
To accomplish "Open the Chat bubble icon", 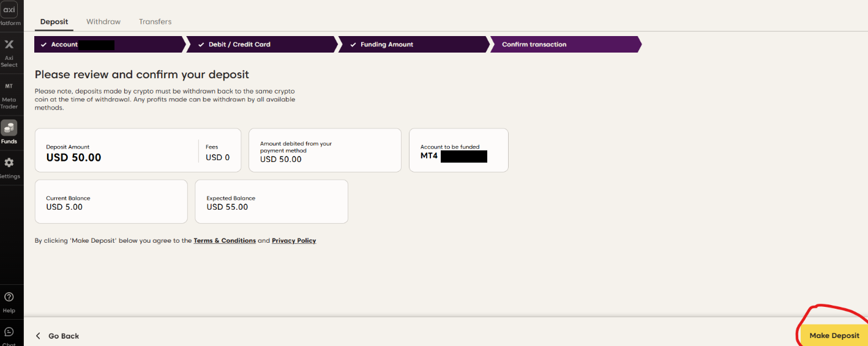I will 9,332.
